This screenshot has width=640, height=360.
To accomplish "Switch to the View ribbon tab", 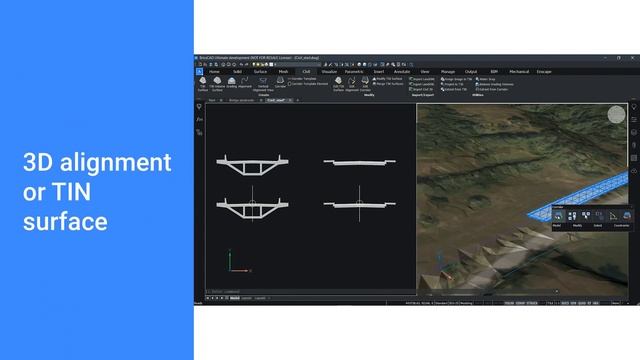I will click(425, 71).
